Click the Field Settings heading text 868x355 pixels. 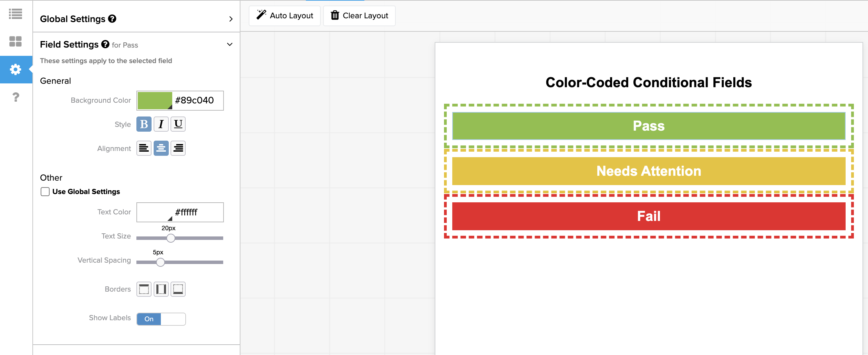click(69, 44)
